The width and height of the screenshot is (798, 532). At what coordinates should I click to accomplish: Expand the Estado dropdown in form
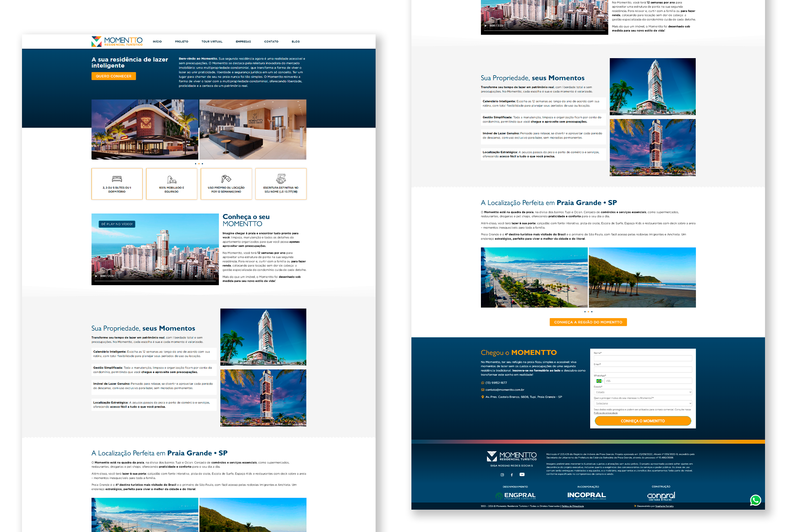(x=643, y=392)
